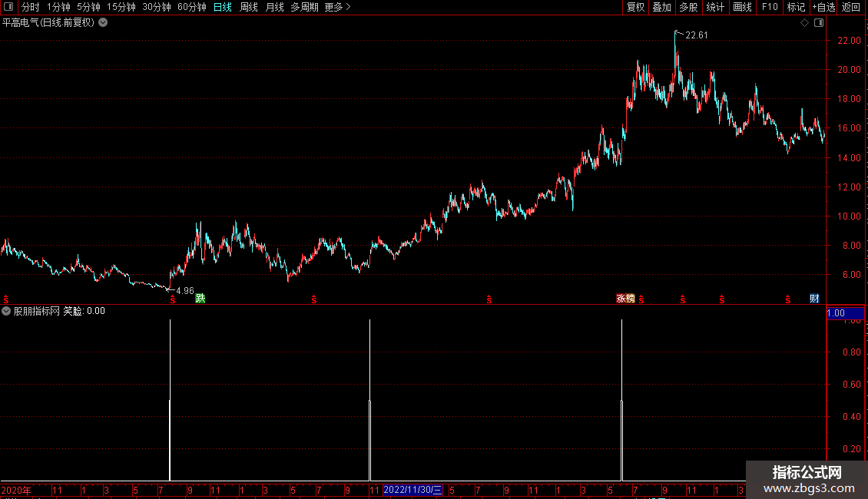
Task: Click 返回 to go back
Action: (851, 7)
